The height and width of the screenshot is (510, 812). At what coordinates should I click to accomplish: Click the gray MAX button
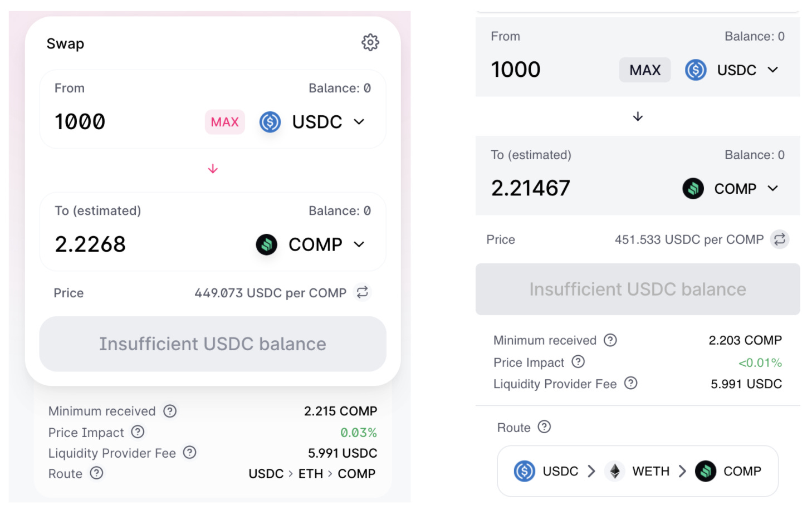click(645, 70)
